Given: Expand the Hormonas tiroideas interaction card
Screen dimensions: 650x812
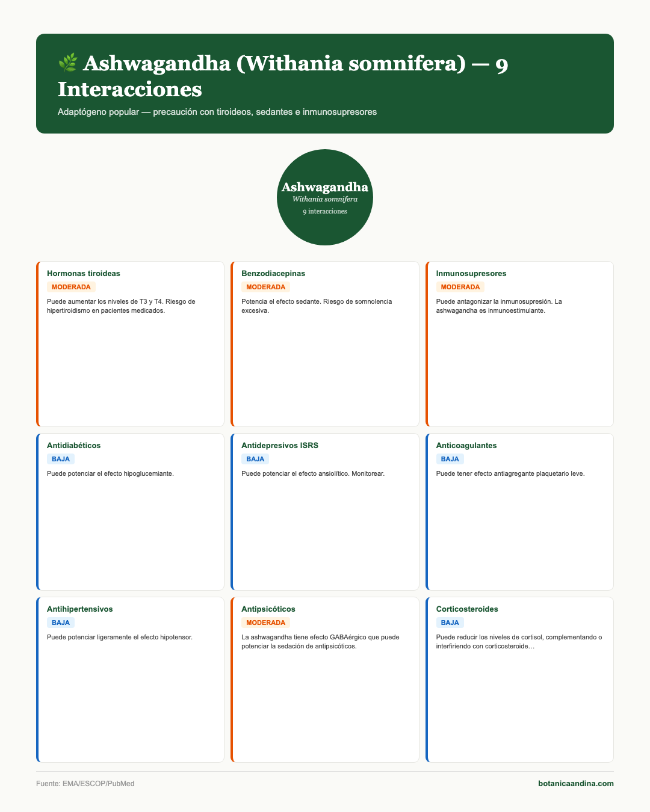Looking at the screenshot, I should point(130,342).
